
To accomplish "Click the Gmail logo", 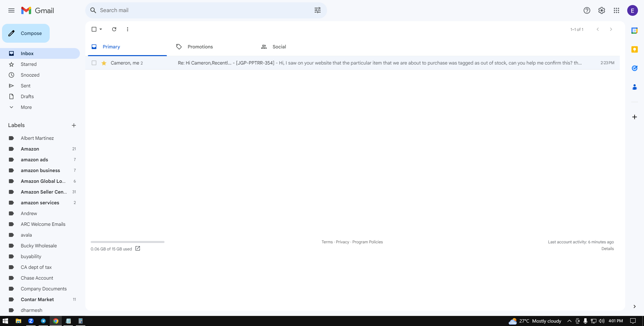I will coord(37,10).
